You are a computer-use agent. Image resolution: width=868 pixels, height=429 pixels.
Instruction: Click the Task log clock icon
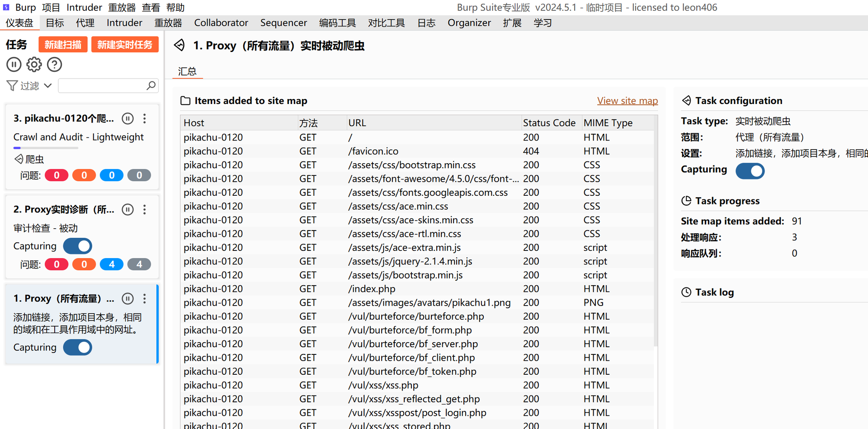[x=686, y=292]
